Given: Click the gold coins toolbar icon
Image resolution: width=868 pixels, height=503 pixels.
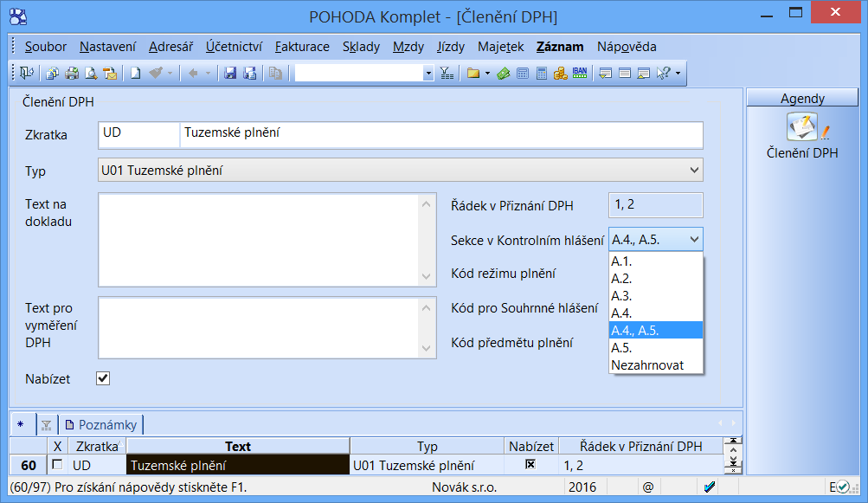Looking at the screenshot, I should point(560,74).
